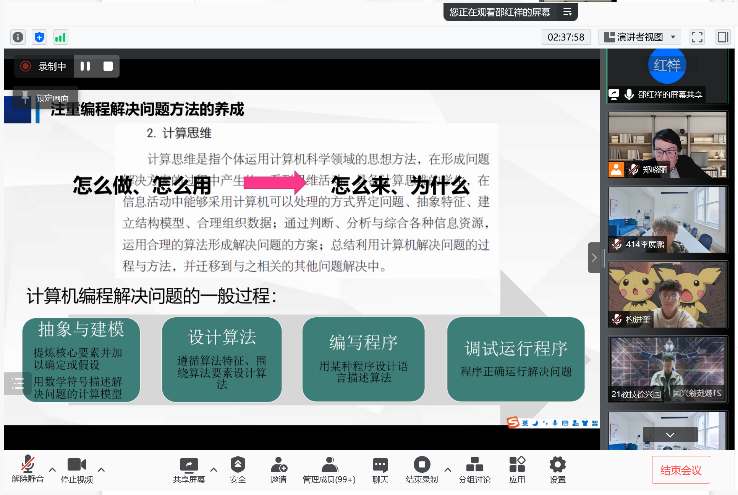Screen dimensions: 738x495
Task: Open the Speaker View dropdown
Action: click(x=640, y=37)
